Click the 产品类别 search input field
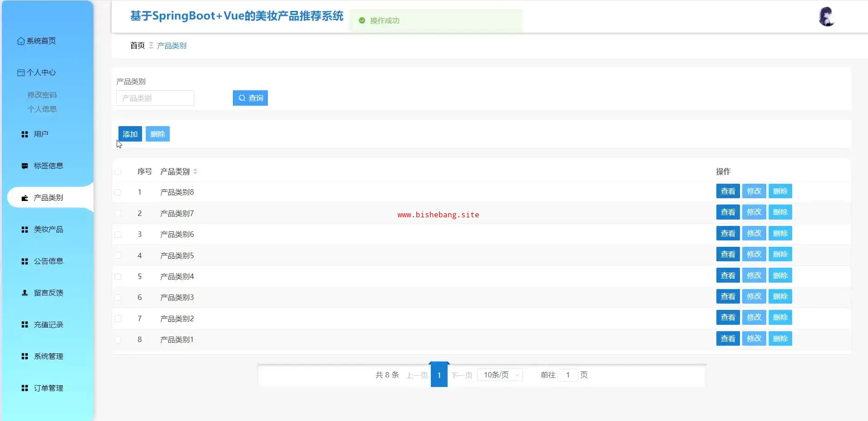This screenshot has height=421, width=868. [x=155, y=98]
